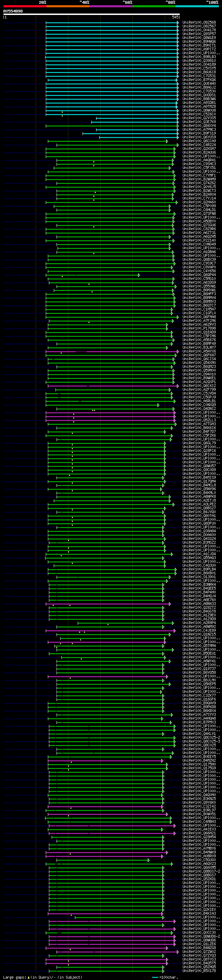Click the short cyan bar of UniRef100_B9FS19
The height and width of the screenshot is (980, 222).
coord(130,133)
